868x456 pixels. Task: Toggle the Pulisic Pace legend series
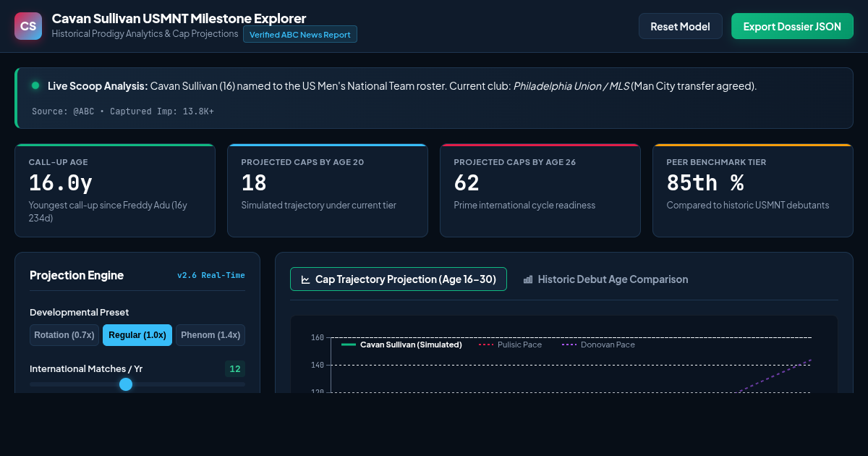tap(510, 345)
